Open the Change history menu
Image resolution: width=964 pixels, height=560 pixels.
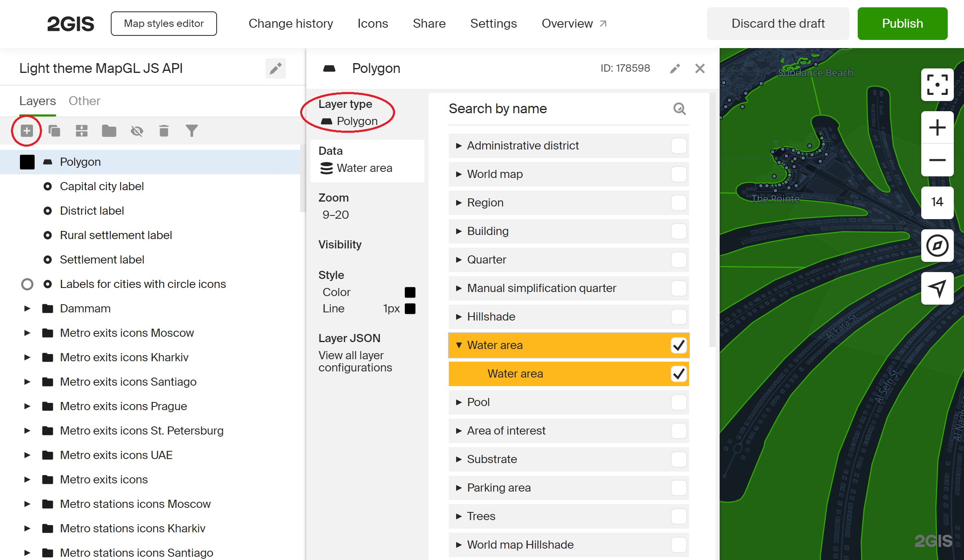pyautogui.click(x=290, y=23)
